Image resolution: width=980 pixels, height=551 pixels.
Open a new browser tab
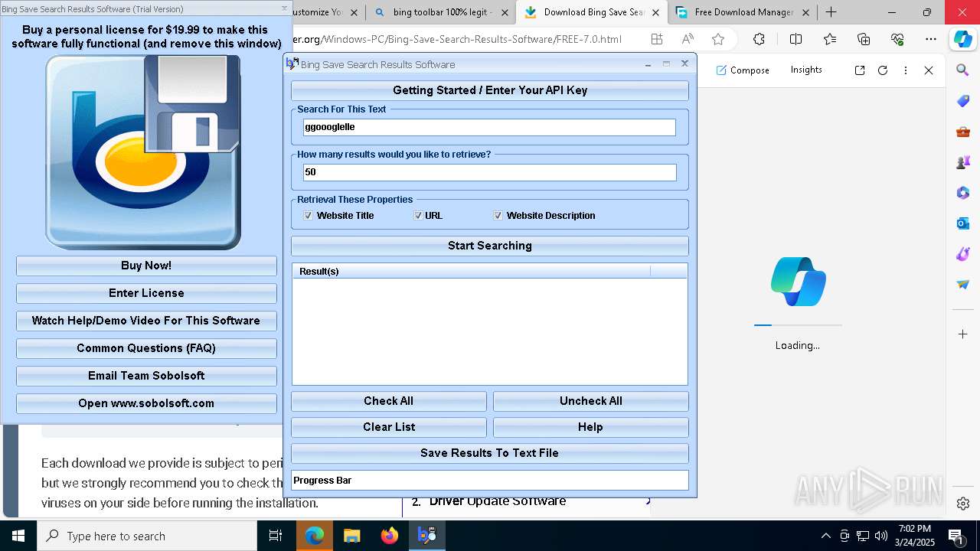coord(831,12)
